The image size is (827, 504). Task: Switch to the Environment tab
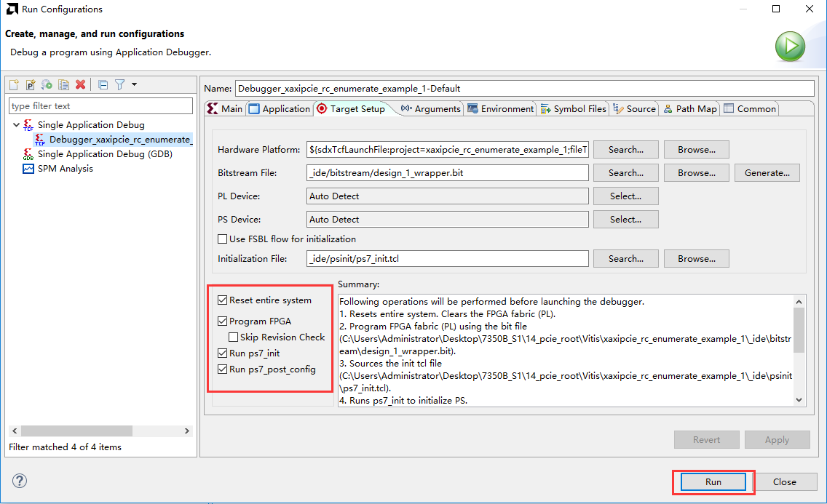pyautogui.click(x=501, y=108)
